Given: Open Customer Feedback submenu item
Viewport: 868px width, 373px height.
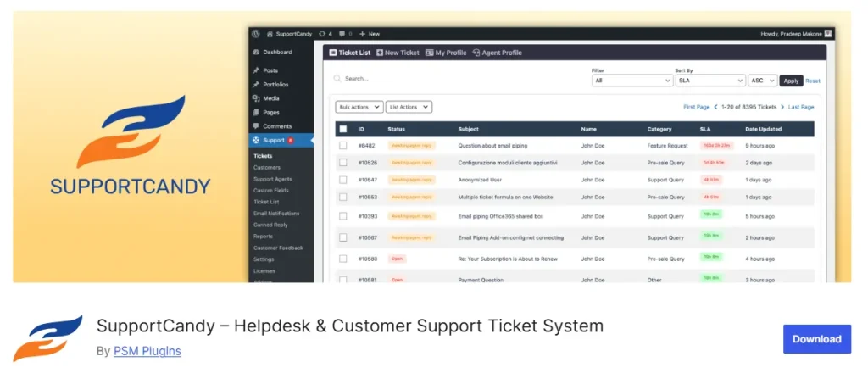Looking at the screenshot, I should pyautogui.click(x=278, y=248).
